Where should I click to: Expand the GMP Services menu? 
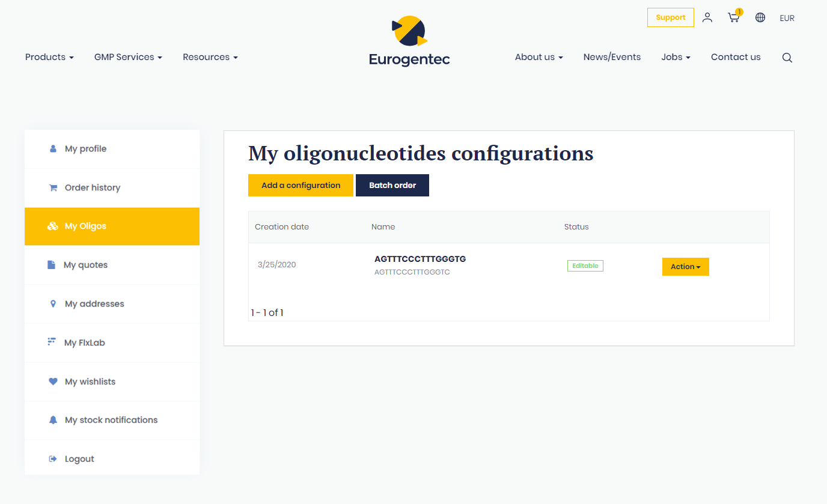(128, 57)
